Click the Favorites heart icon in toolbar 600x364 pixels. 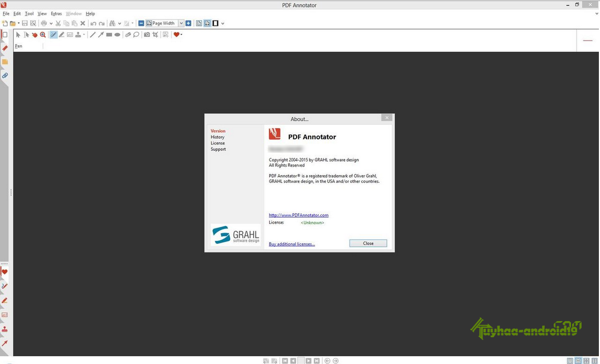[x=176, y=35]
